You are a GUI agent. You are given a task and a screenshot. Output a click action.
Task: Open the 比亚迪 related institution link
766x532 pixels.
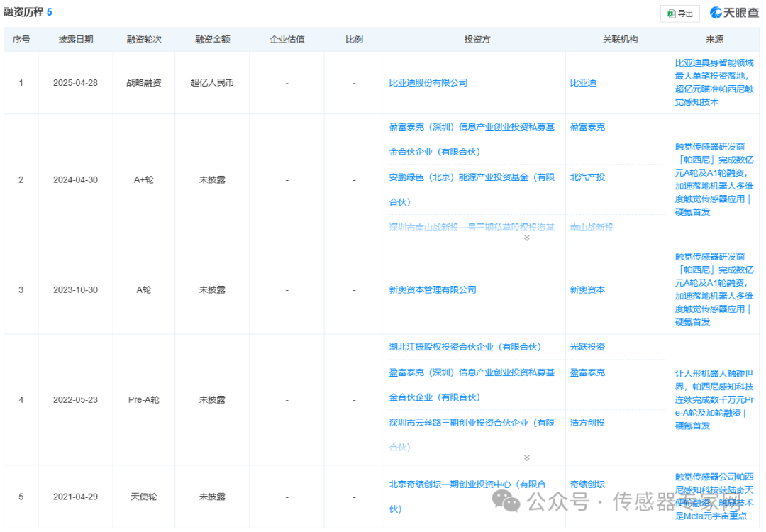click(583, 83)
